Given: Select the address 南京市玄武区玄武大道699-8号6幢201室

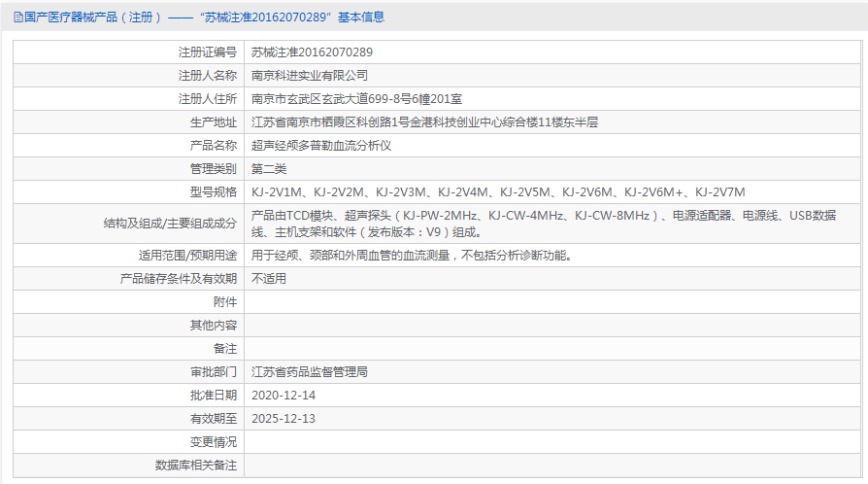Looking at the screenshot, I should [356, 99].
